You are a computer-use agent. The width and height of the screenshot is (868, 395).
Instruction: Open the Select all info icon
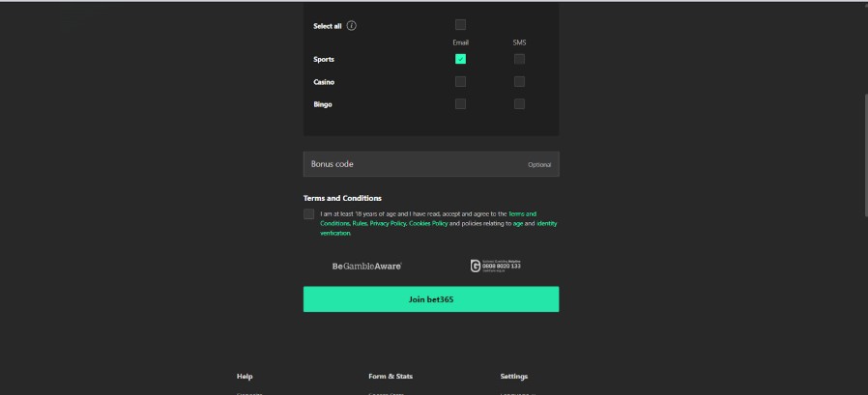(352, 25)
